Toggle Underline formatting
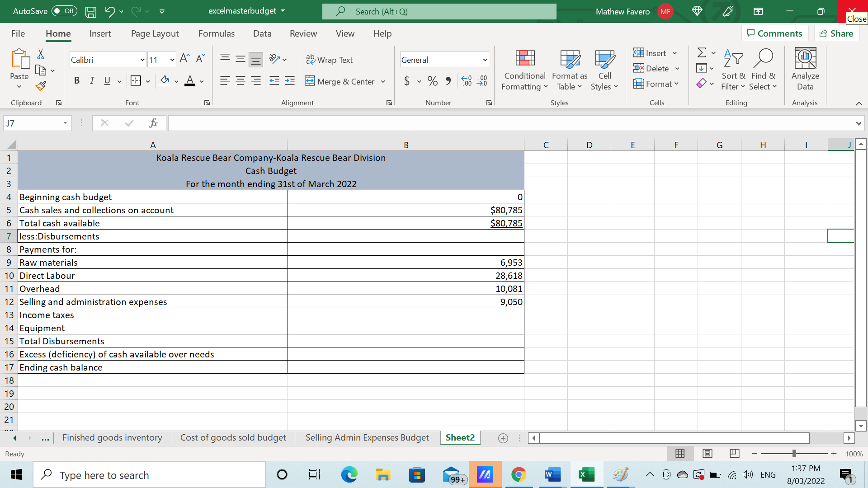The width and height of the screenshot is (868, 488). click(x=107, y=81)
